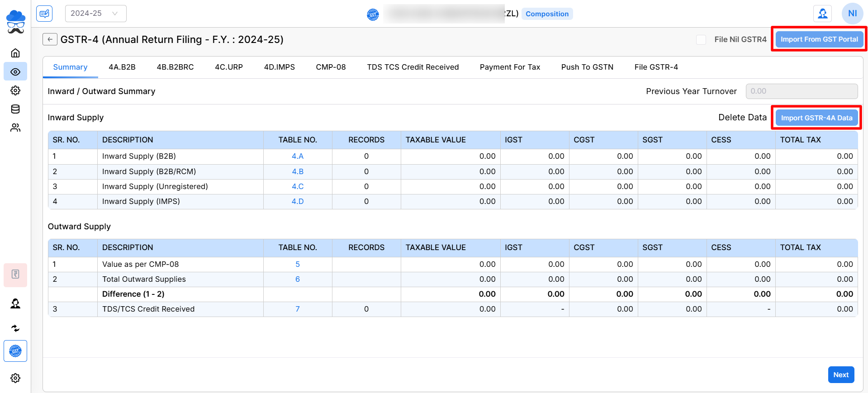
Task: Click the Previous Year Turnover field
Action: (802, 91)
